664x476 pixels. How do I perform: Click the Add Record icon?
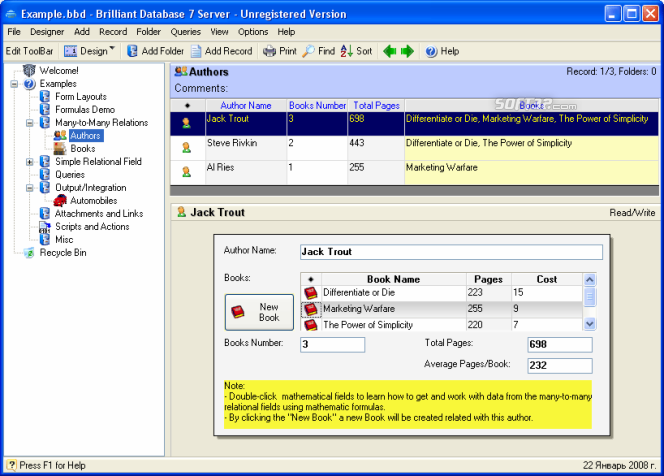[196, 51]
